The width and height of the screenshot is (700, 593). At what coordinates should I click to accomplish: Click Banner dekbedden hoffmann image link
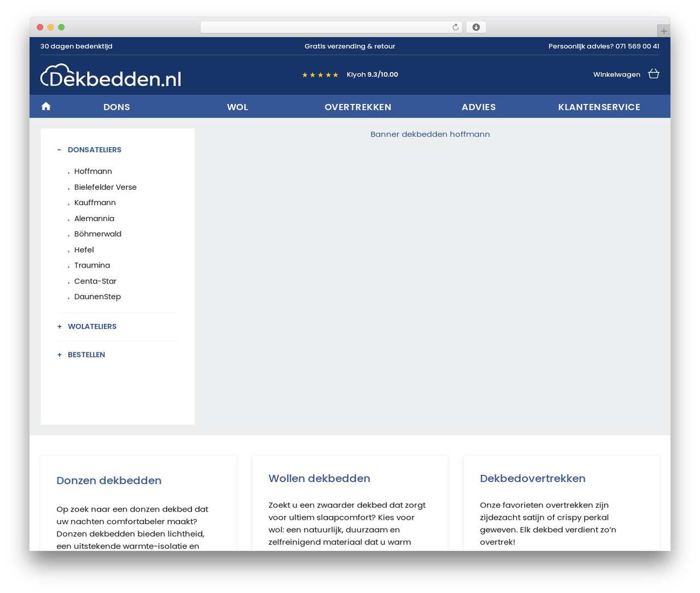[430, 134]
